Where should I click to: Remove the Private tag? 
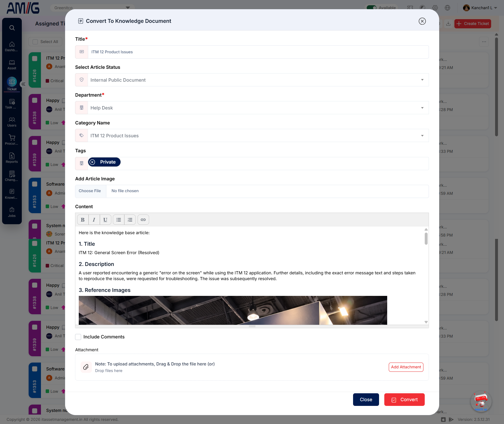click(92, 162)
